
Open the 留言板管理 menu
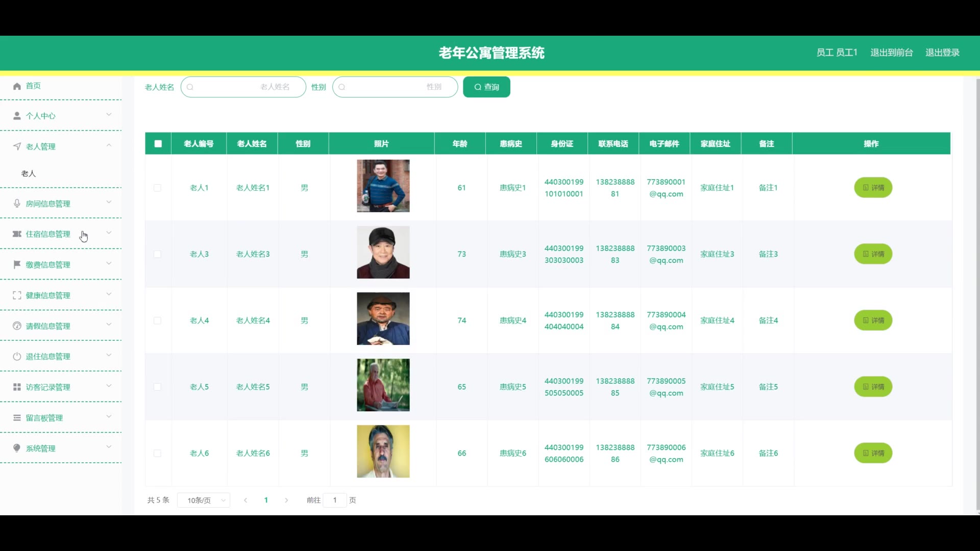pyautogui.click(x=44, y=418)
